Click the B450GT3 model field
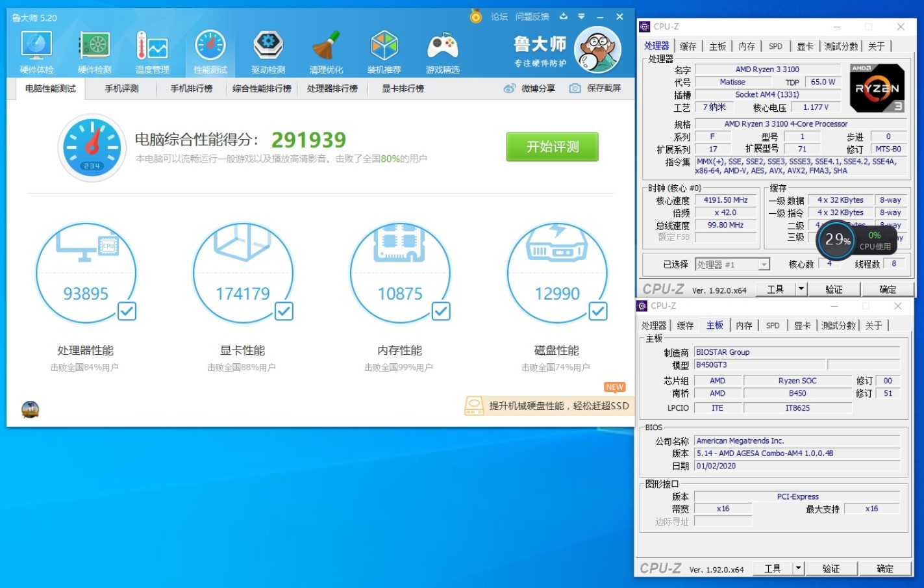 pos(759,364)
